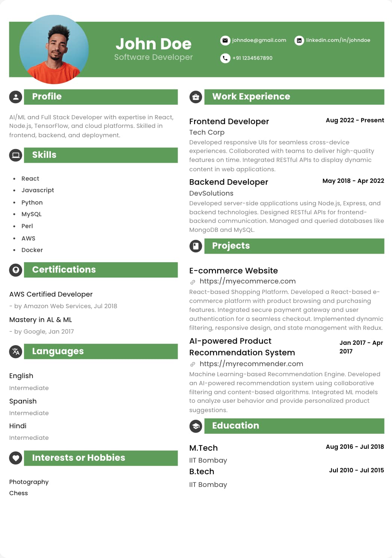Click the AWS Certified Developer certification entry

(51, 294)
